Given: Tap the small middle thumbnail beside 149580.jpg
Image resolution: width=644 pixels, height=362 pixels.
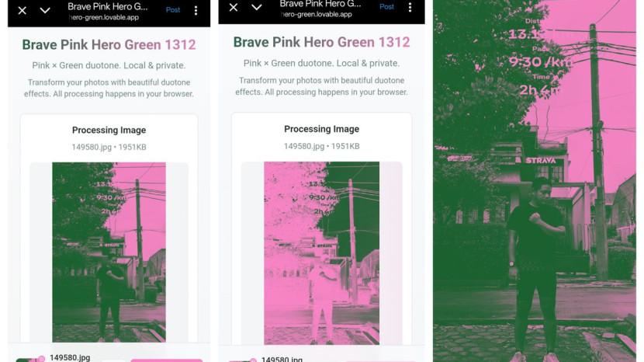Looking at the screenshot, I should [x=242, y=360].
